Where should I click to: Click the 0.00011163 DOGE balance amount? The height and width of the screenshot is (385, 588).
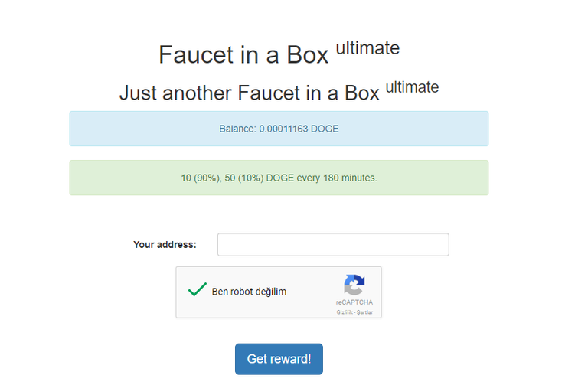click(x=299, y=129)
